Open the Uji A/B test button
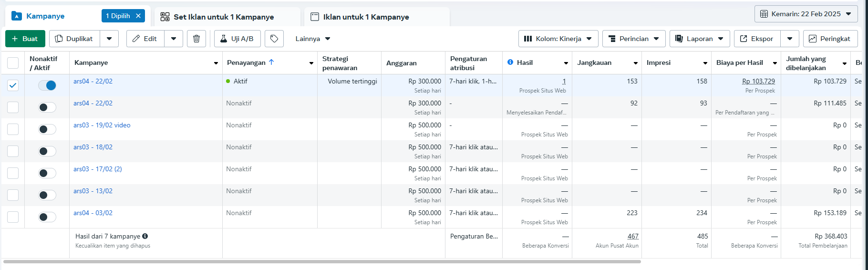This screenshot has height=270, width=868. click(238, 39)
